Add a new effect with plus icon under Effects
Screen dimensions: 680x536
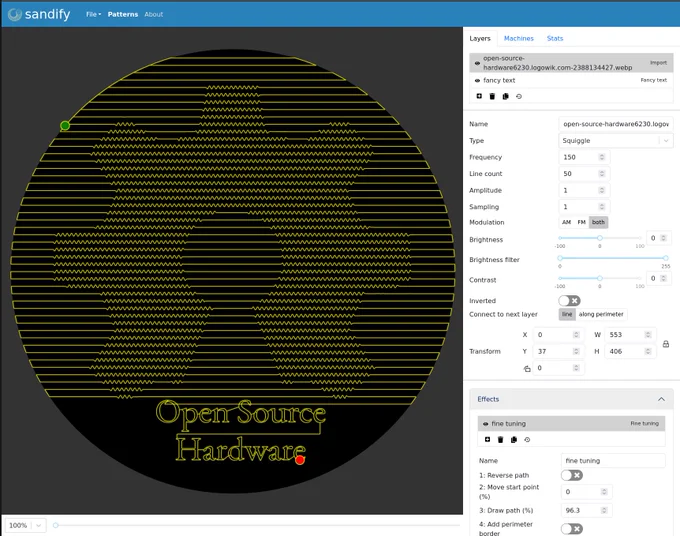(x=487, y=439)
